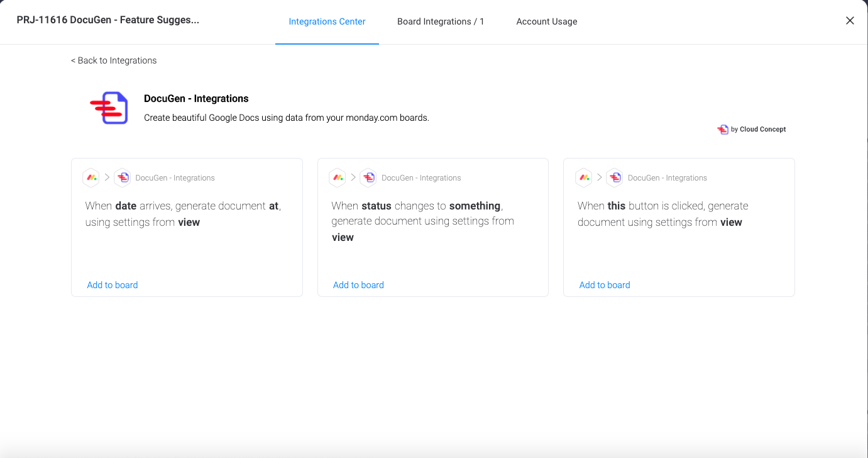Click 'DocuGen - Integrations' label on date card
This screenshot has width=868, height=458.
tap(175, 178)
